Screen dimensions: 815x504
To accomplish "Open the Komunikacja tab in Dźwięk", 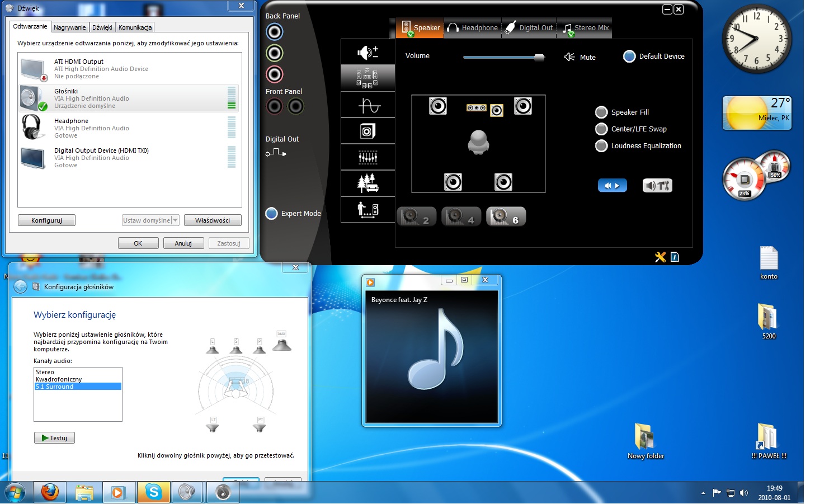I will [135, 27].
